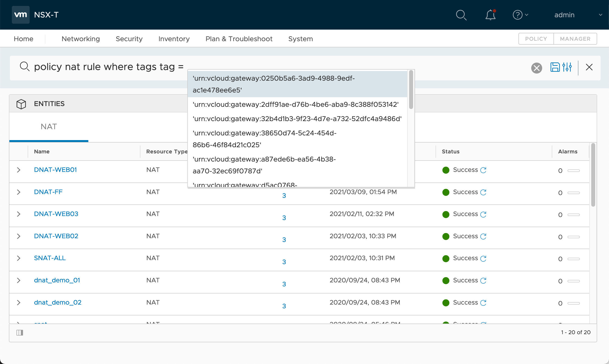The image size is (609, 364).
Task: Select suggestion gateway:a87ede6b-ea56
Action: (297, 165)
